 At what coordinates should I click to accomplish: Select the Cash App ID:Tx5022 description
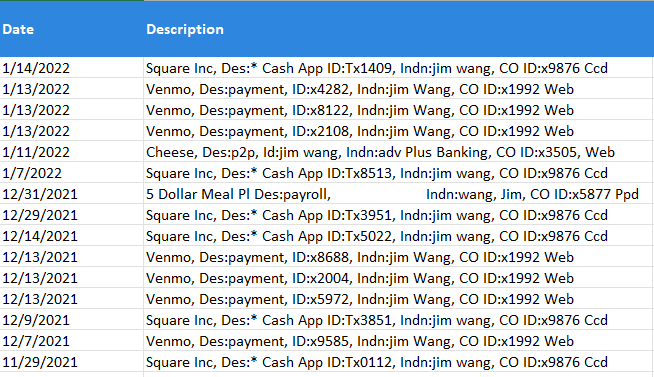(398, 236)
